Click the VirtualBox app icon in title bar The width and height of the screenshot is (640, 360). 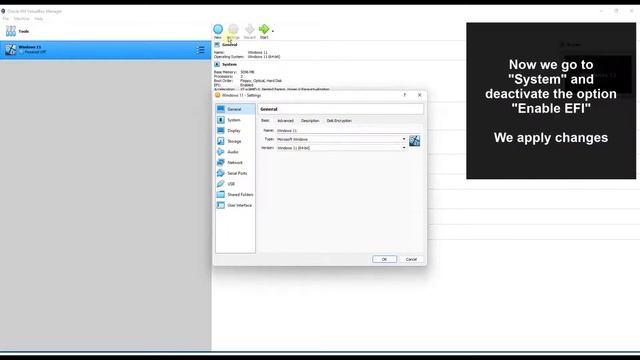pyautogui.click(x=3, y=11)
